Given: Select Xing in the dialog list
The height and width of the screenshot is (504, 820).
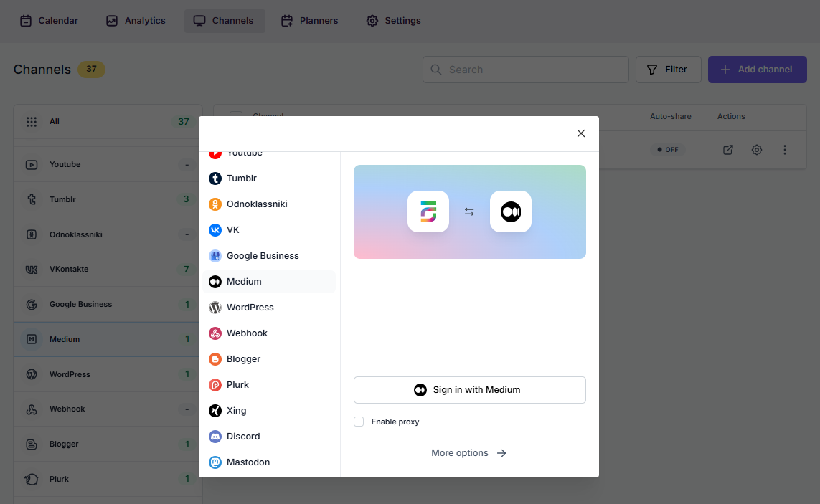Looking at the screenshot, I should point(269,410).
